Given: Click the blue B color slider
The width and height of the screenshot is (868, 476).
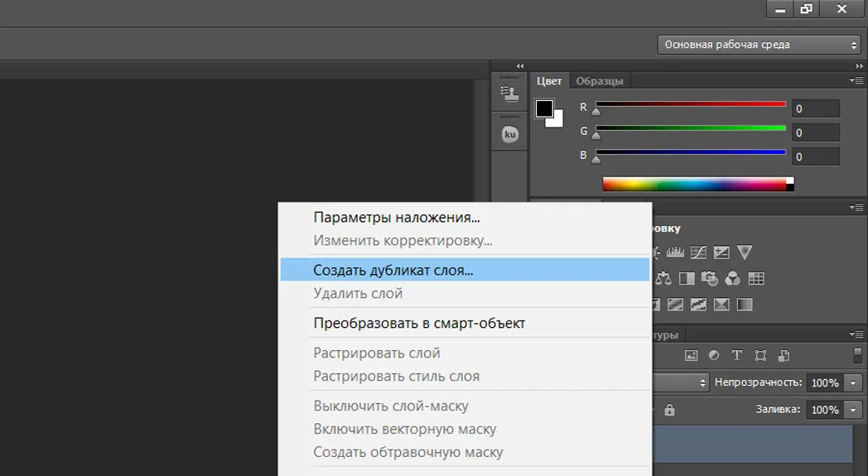Looking at the screenshot, I should coord(690,152).
